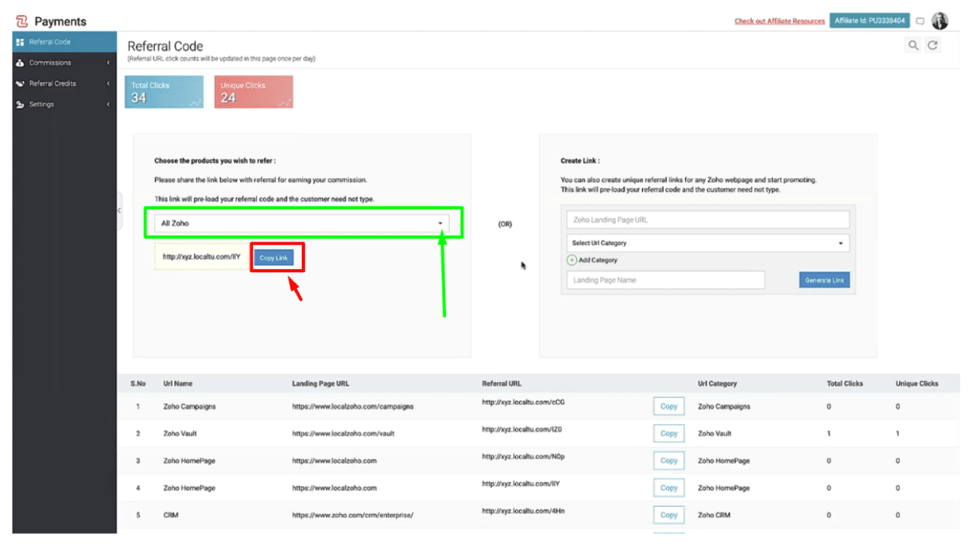Click the Referral URL column header
Viewport: 980px width, 555px height.
pos(502,384)
